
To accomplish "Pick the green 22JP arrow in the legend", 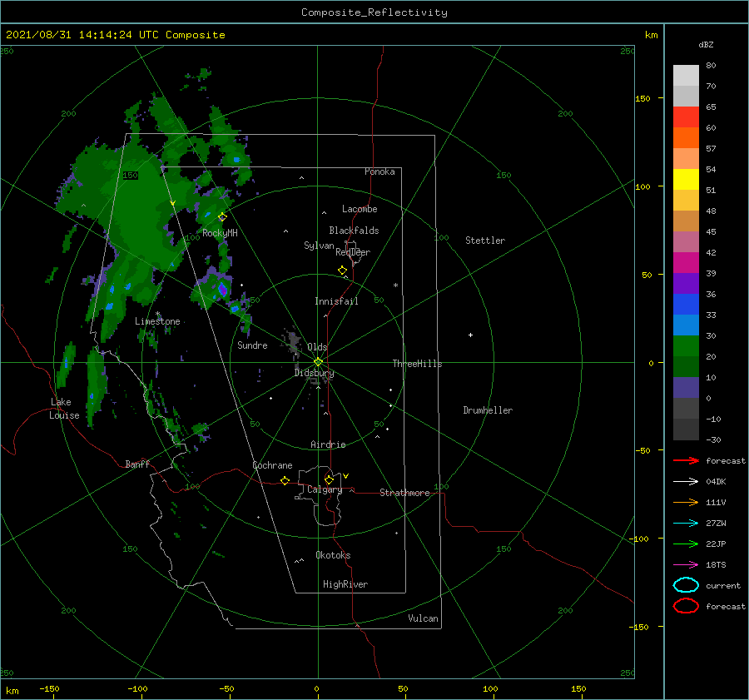I will (x=686, y=544).
